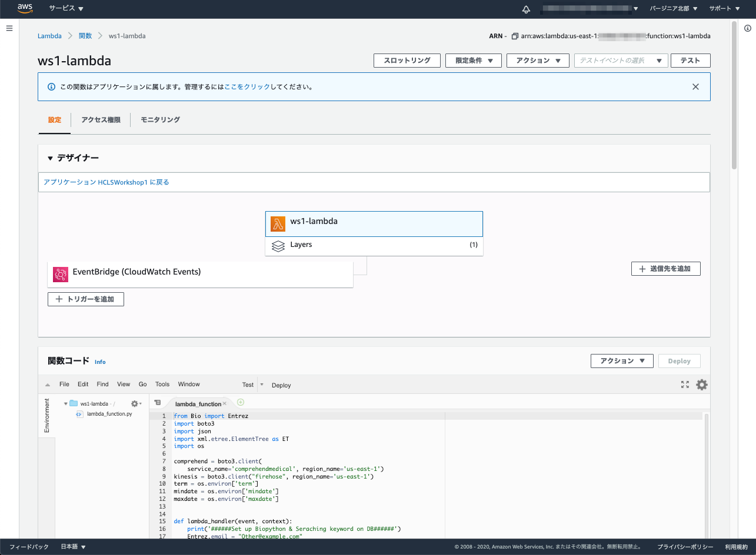Screen dimensions: 756x555
Task: Select the Layers row in designer
Action: coord(374,246)
